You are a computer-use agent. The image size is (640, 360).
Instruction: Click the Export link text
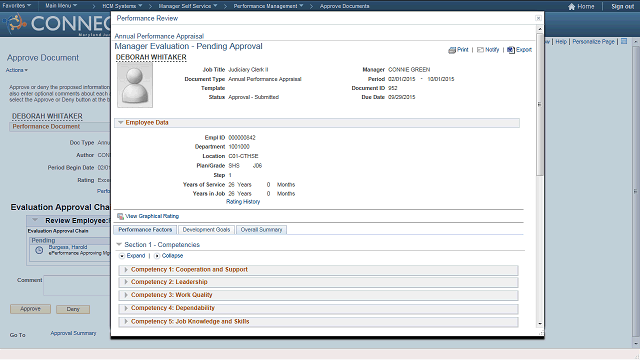[x=524, y=50]
